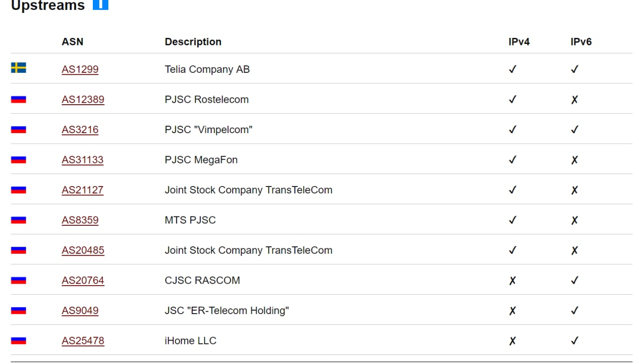The height and width of the screenshot is (364, 639).
Task: Click the IPv4 checkmark in PJSC MegaFon row
Action: click(x=512, y=160)
